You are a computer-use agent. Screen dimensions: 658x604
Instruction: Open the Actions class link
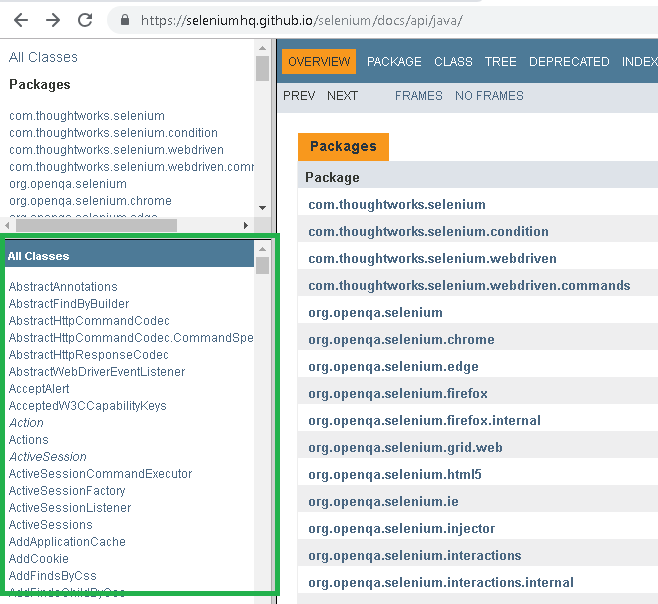[29, 439]
